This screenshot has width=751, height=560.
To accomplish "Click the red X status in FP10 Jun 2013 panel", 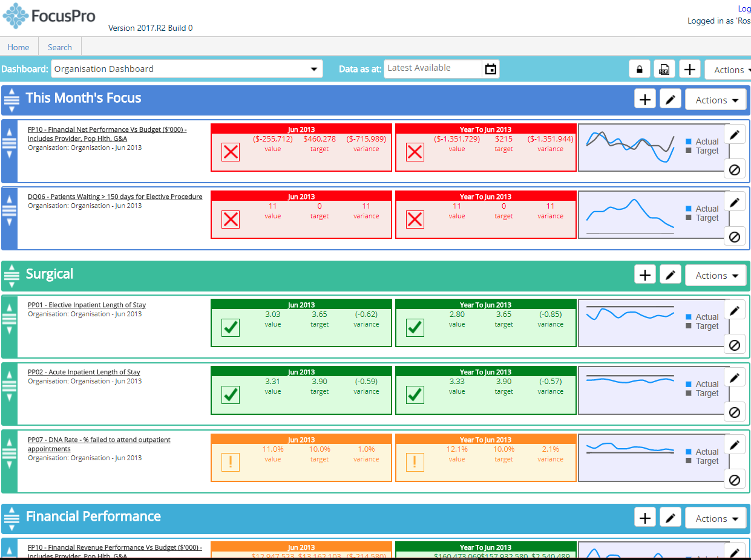I will [231, 152].
